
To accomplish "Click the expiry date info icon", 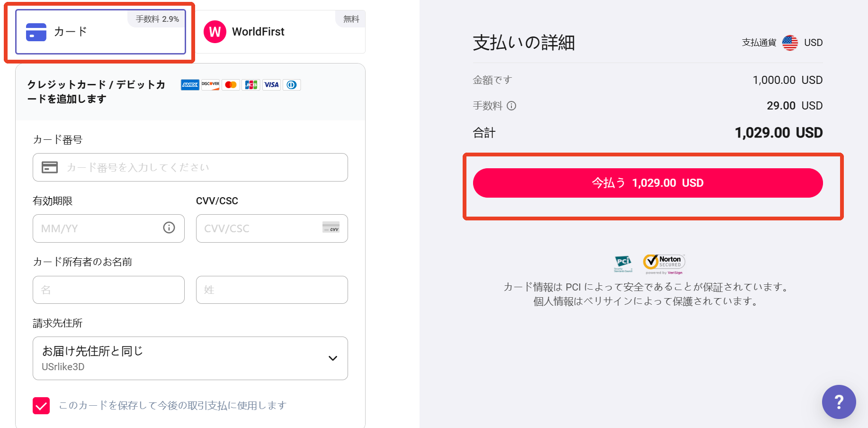I will 169,228.
